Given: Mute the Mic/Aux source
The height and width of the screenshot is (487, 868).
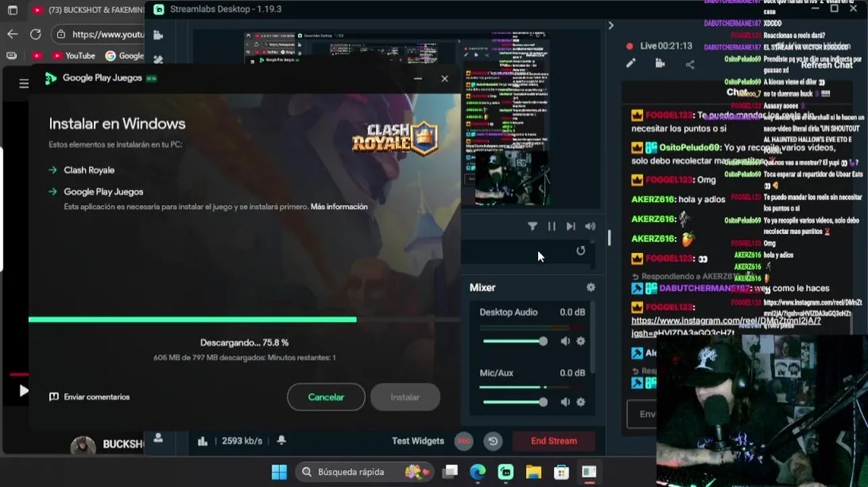Looking at the screenshot, I should 565,402.
